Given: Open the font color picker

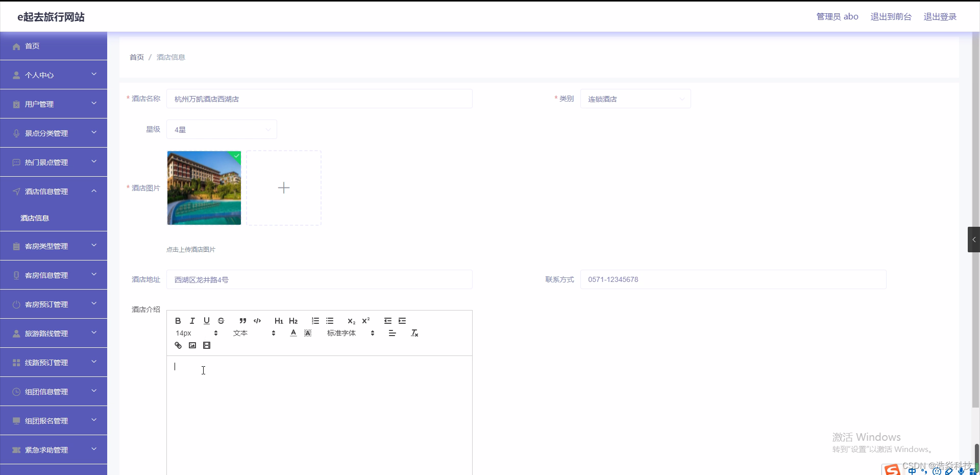Looking at the screenshot, I should point(292,332).
